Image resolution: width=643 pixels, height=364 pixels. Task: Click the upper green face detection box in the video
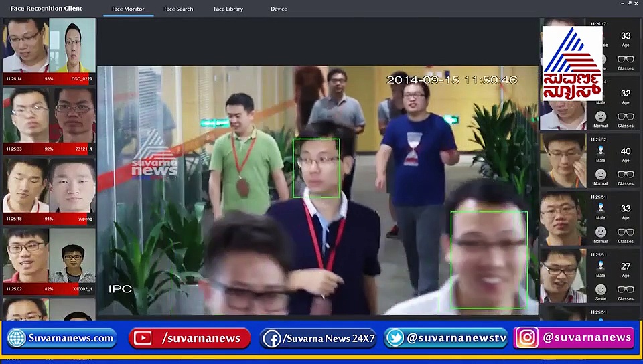[x=316, y=169]
